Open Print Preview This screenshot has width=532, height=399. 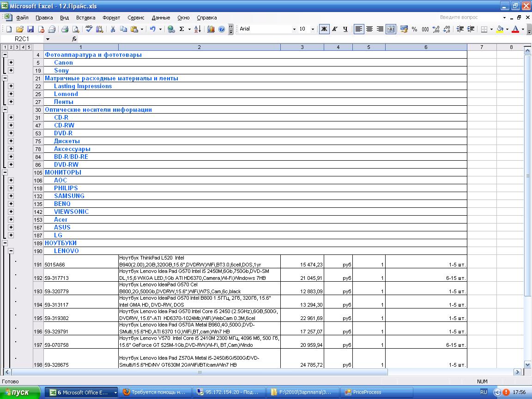76,29
